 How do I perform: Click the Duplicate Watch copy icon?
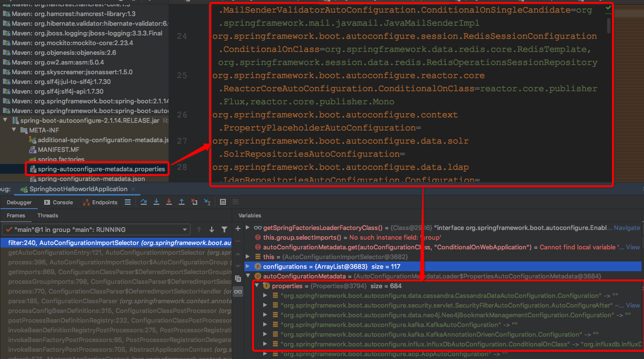238,279
